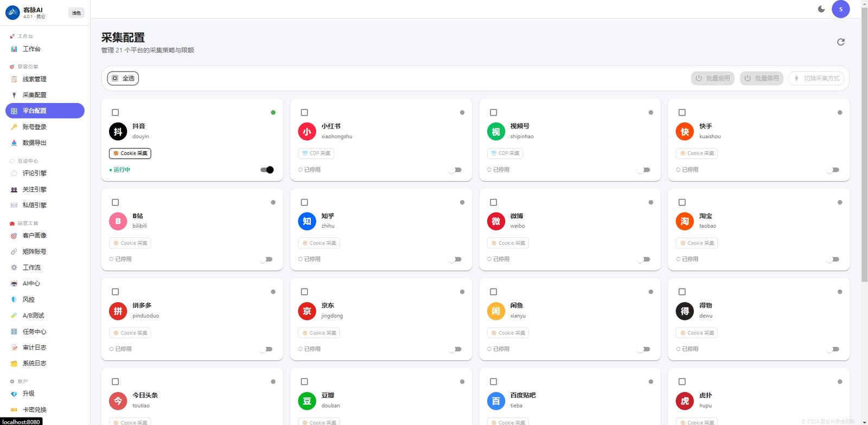Refresh the page with the reload icon
868x425 pixels.
click(x=841, y=42)
